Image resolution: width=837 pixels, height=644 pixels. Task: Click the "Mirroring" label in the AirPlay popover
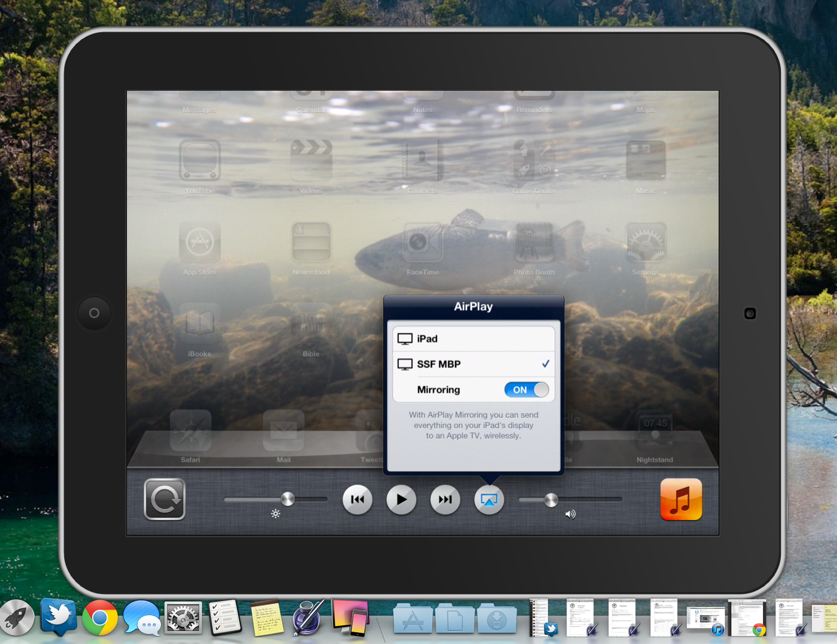(438, 389)
